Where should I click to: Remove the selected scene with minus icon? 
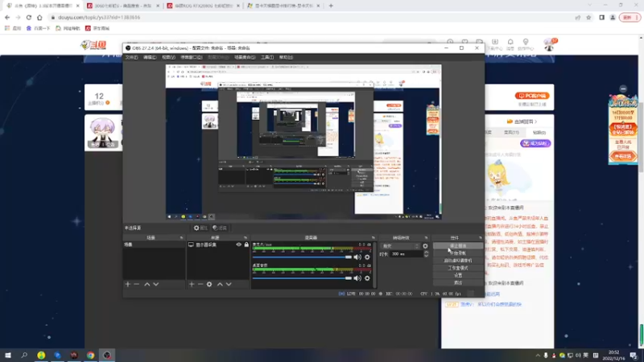137,284
